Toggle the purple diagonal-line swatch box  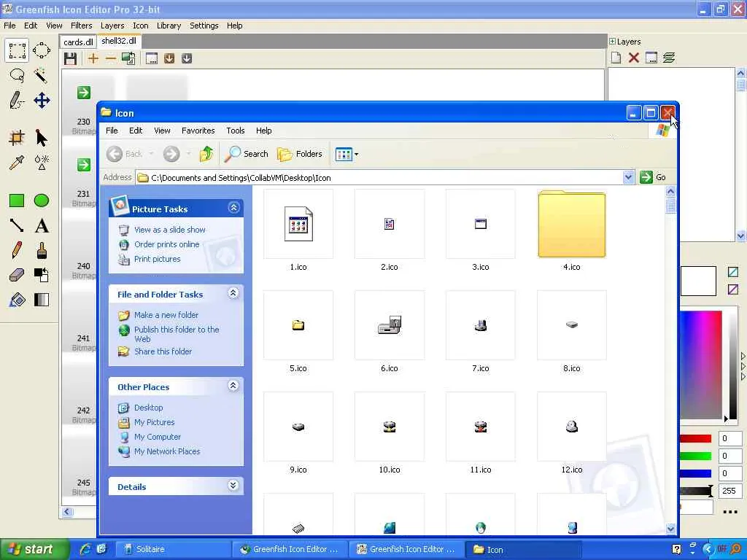coord(733,289)
